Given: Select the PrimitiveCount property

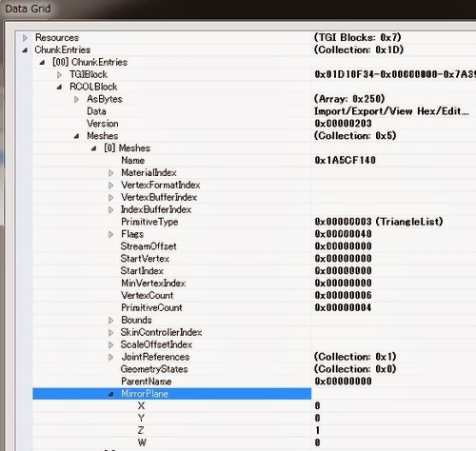Looking at the screenshot, I should (151, 308).
